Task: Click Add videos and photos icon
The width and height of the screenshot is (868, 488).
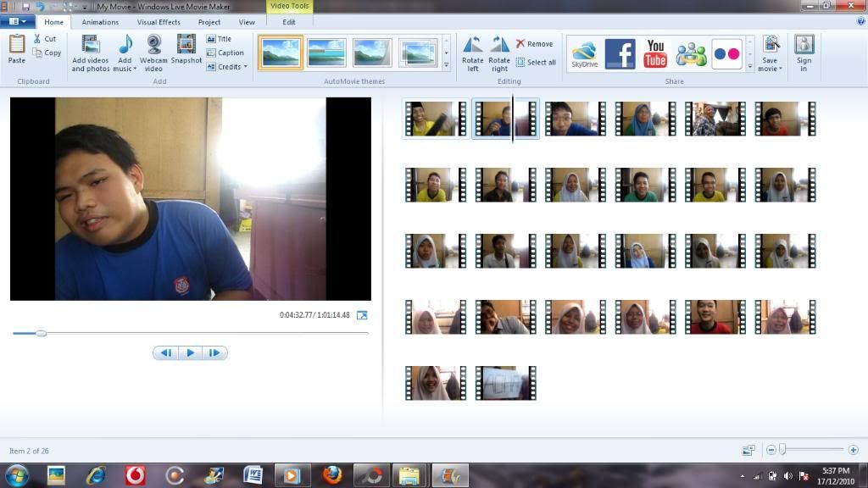Action: coord(90,45)
